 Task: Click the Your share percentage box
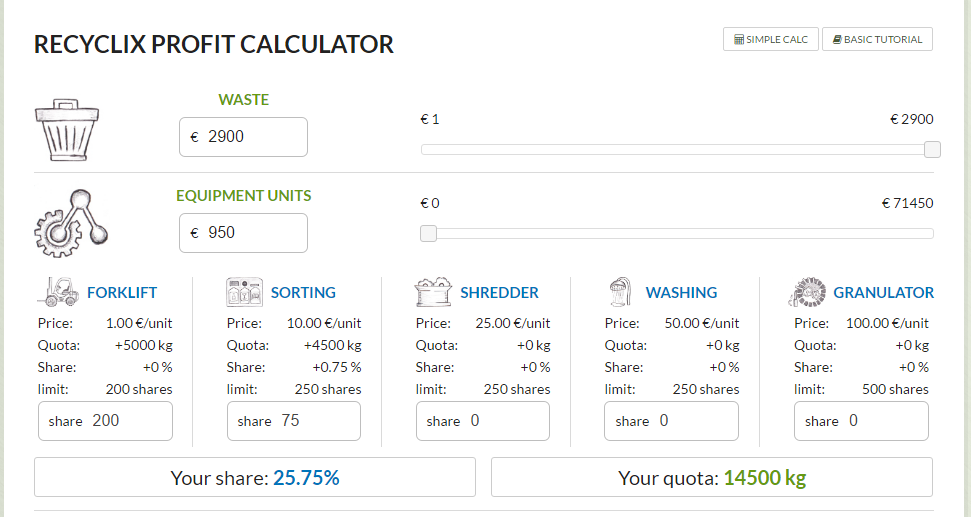(x=255, y=477)
